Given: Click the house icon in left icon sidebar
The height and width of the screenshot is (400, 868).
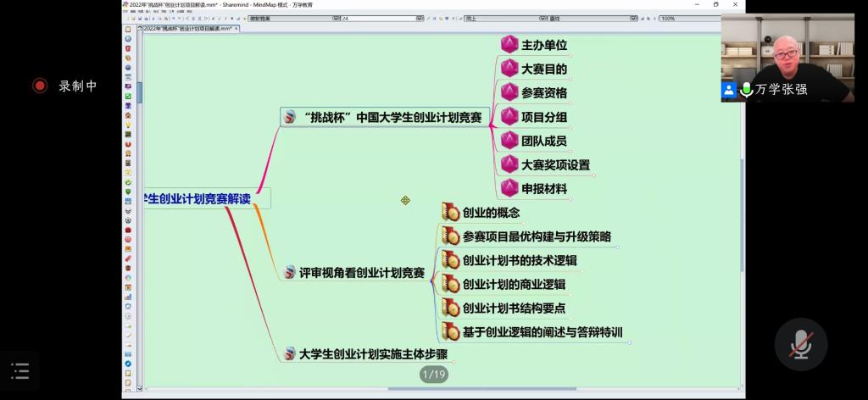Looking at the screenshot, I should point(128,115).
